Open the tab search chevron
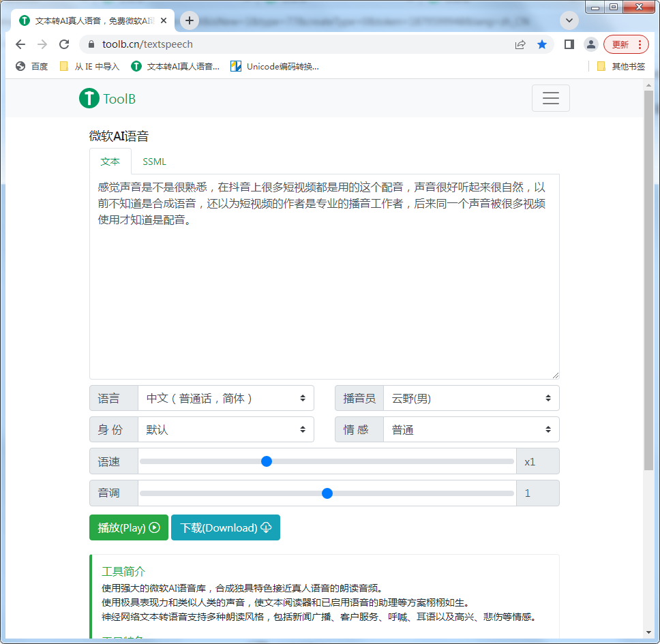 (x=569, y=20)
